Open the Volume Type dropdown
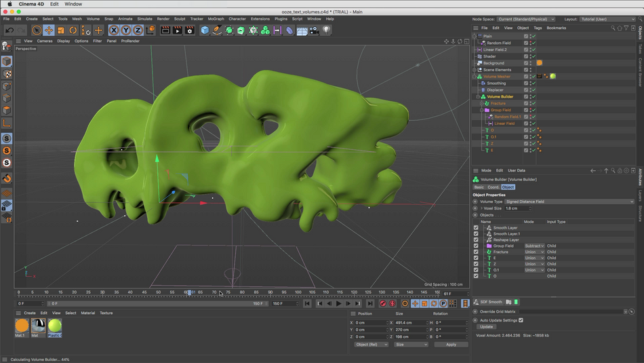This screenshot has width=644, height=363. click(569, 202)
